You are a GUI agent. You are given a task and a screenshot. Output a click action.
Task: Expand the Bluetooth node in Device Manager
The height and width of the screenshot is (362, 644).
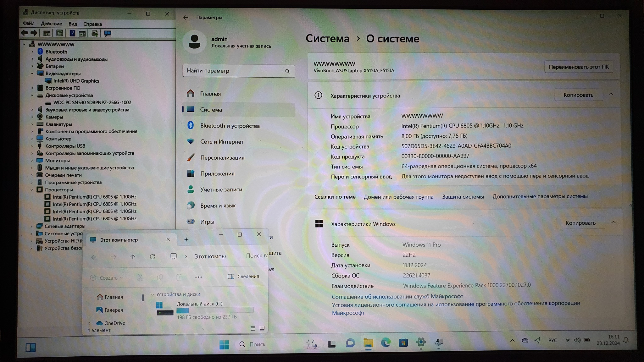point(32,52)
